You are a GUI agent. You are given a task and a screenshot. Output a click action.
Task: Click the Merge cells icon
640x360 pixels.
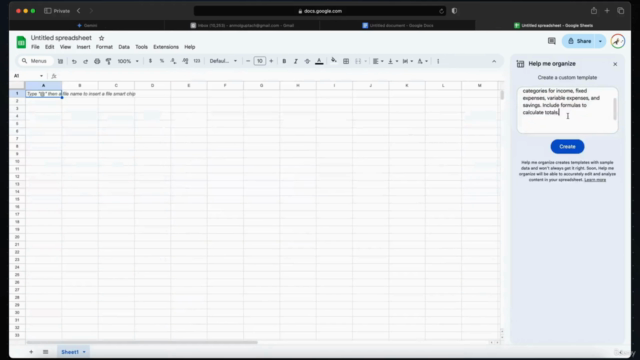358,61
